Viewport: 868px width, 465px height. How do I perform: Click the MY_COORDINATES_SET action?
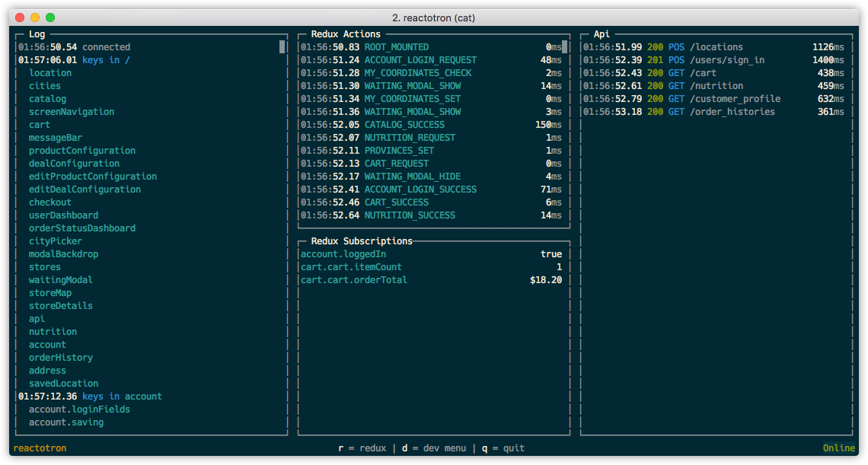click(431, 98)
